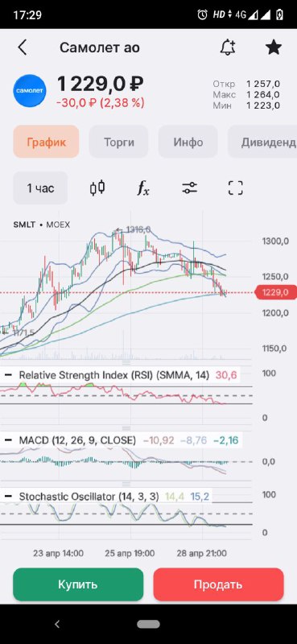The image size is (297, 644).
Task: Open the Самолет company logo
Action: (x=30, y=91)
